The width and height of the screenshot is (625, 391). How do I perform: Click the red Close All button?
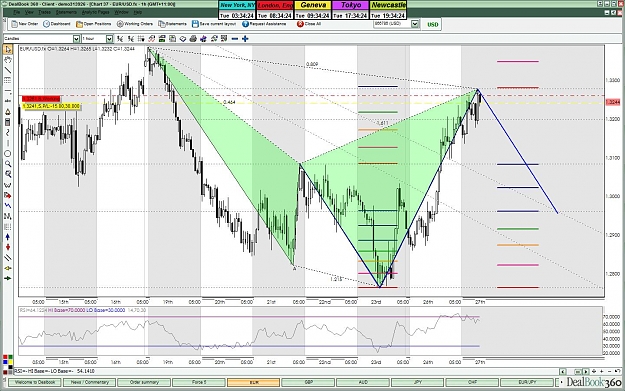click(x=309, y=24)
